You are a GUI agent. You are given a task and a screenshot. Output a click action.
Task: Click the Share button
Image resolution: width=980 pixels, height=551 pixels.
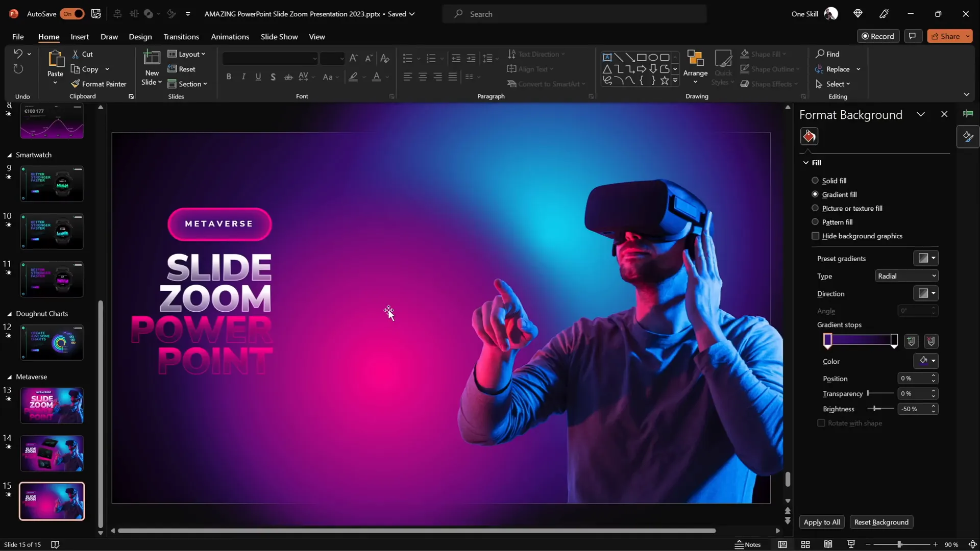[x=949, y=36]
